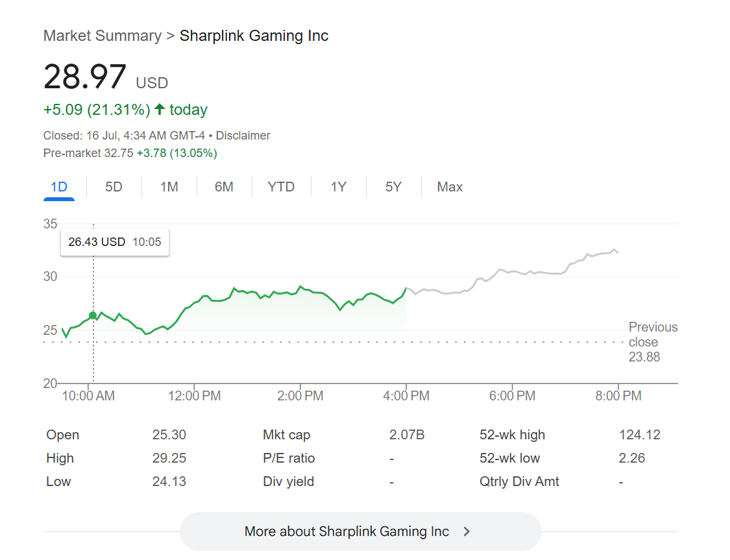Click More about Sharplink Gaming Inc button

[x=360, y=531]
